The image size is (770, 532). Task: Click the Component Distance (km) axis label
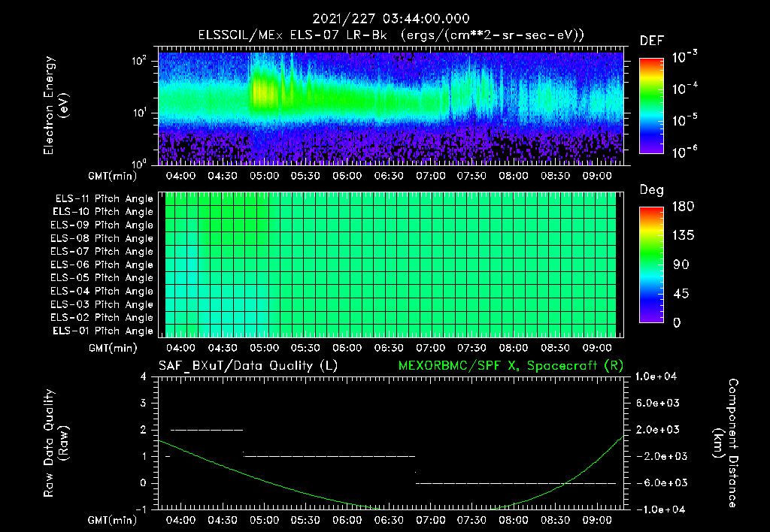coord(726,443)
